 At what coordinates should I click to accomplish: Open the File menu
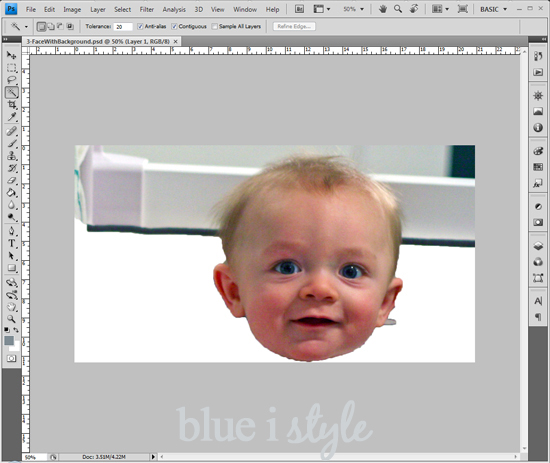(x=31, y=9)
